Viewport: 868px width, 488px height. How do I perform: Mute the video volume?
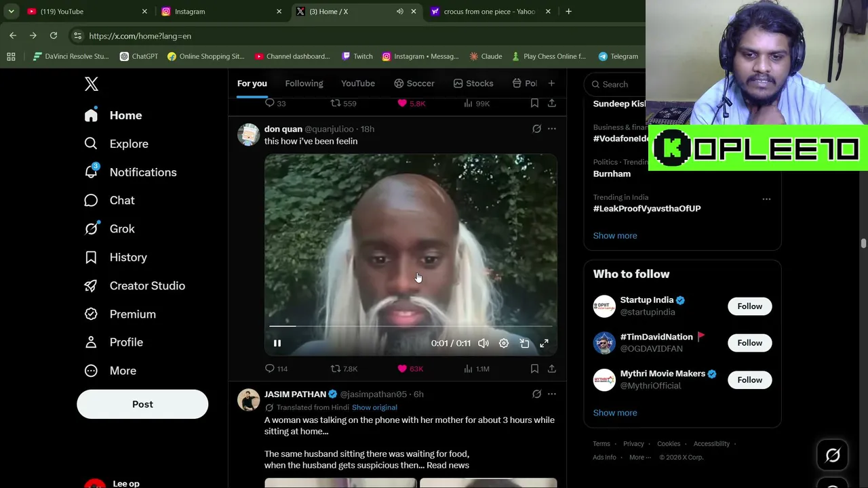click(x=484, y=344)
